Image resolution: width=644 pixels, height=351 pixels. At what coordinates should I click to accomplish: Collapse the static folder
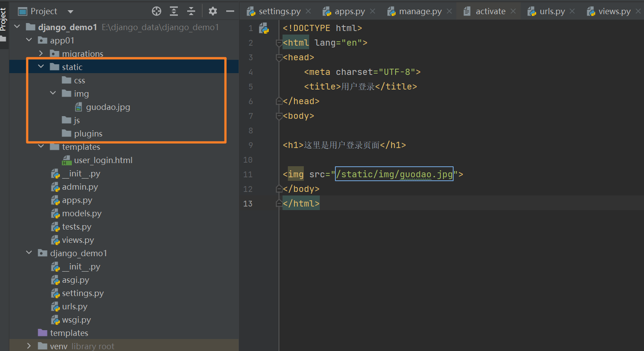(41, 67)
